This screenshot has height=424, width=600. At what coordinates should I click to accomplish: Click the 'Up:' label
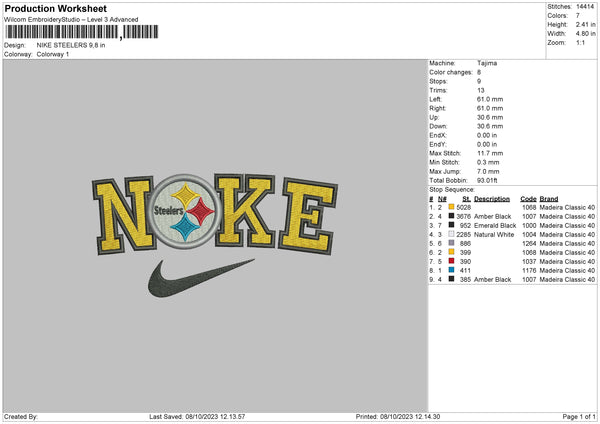(434, 117)
